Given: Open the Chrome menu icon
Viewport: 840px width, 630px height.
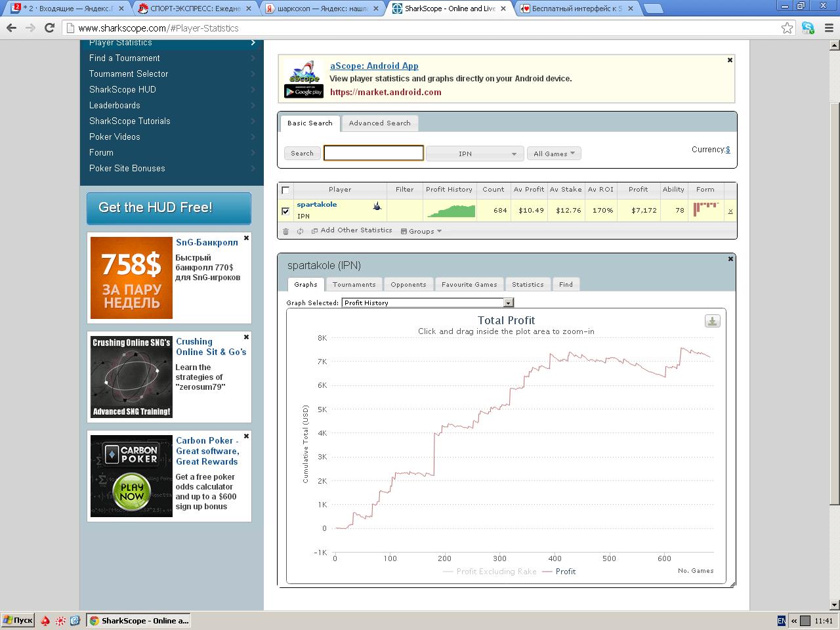Looking at the screenshot, I should click(x=828, y=28).
